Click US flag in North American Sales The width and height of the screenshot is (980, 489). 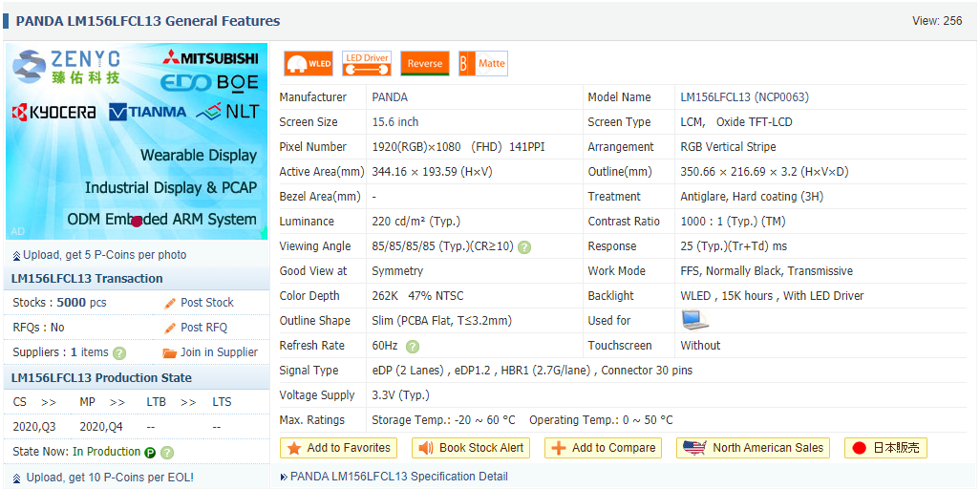[x=694, y=448]
